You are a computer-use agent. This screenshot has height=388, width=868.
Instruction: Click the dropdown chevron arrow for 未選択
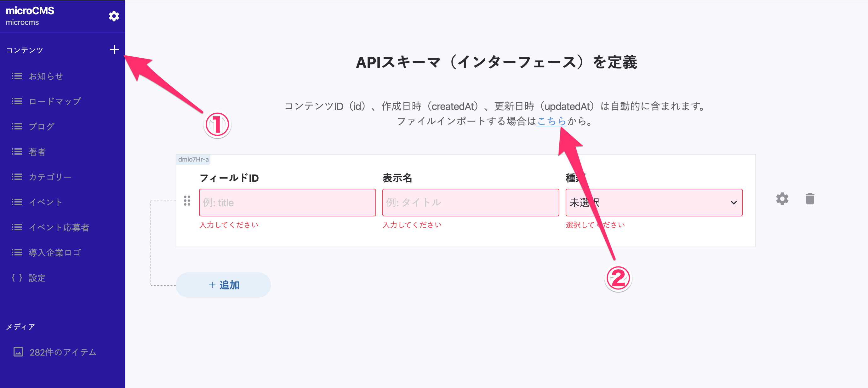(734, 203)
